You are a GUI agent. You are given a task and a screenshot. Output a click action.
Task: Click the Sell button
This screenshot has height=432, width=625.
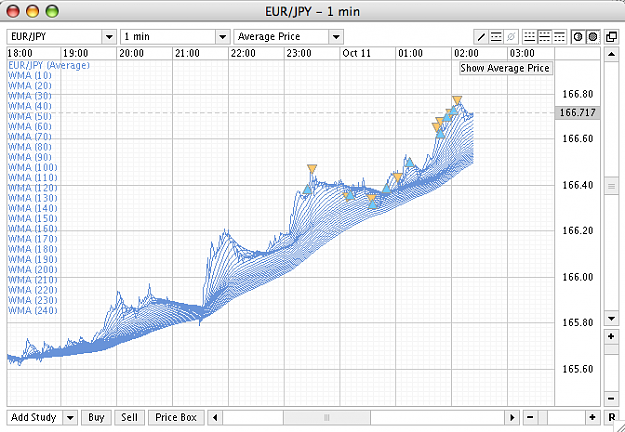130,418
